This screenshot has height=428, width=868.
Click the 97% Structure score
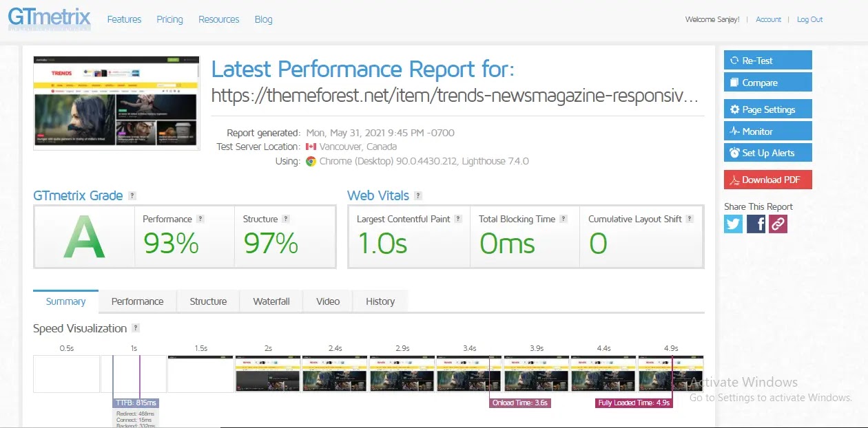[x=270, y=244]
